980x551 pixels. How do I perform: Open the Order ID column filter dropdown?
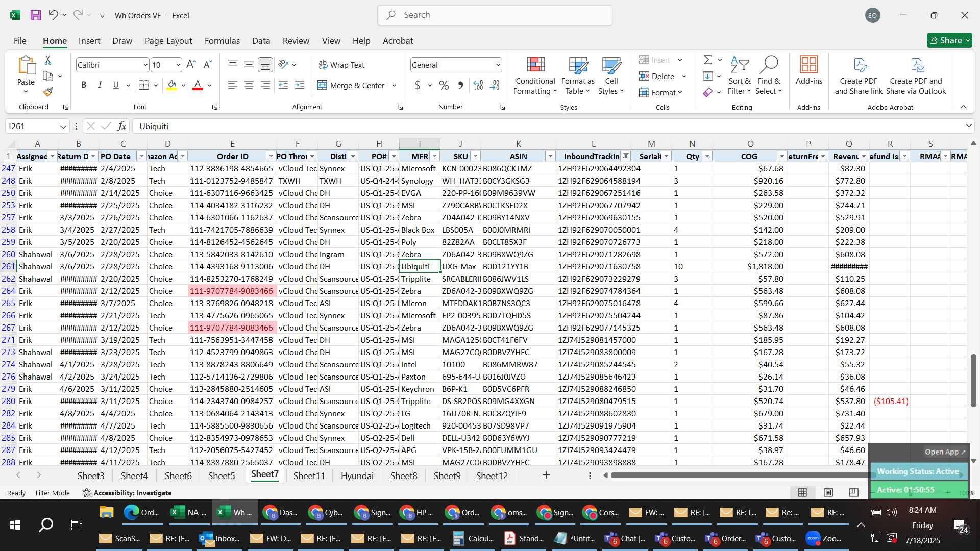tap(272, 156)
